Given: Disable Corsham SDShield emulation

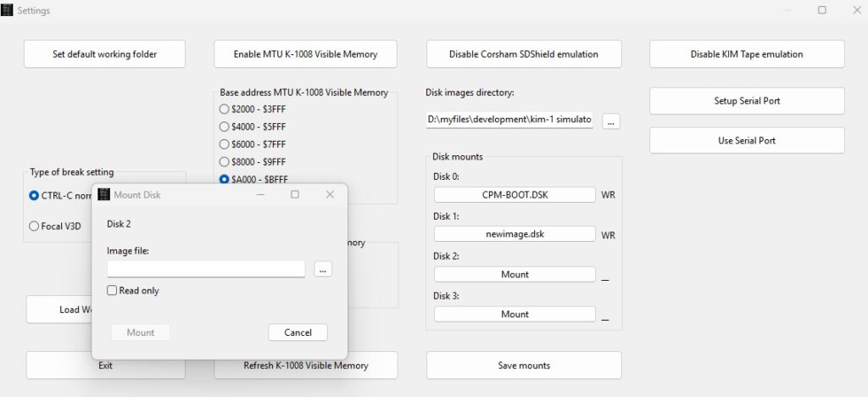Looking at the screenshot, I should pos(523,54).
